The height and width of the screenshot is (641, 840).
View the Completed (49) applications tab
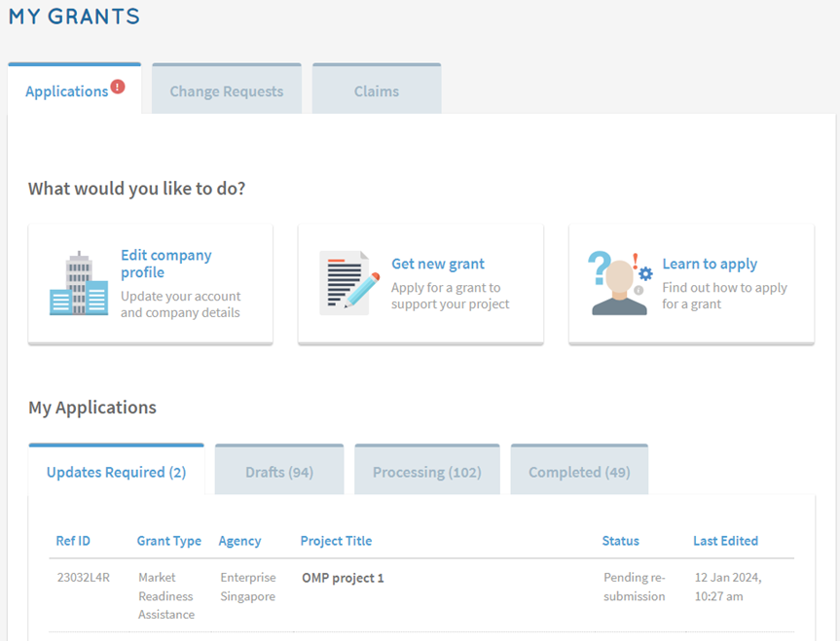tap(579, 472)
